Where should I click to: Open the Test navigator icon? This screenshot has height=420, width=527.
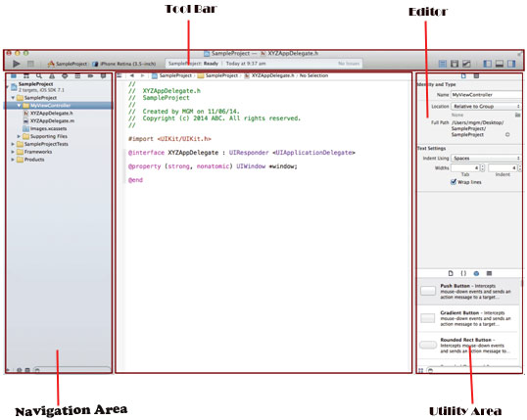point(65,76)
